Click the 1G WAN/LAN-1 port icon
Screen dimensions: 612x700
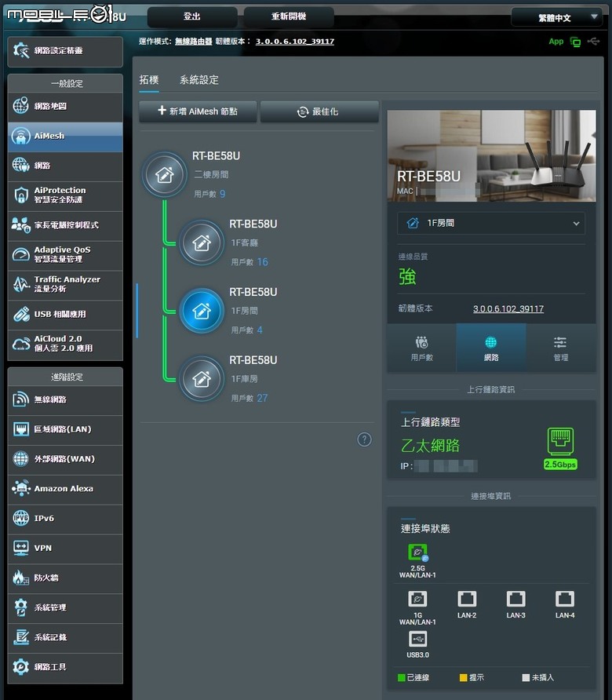417,599
